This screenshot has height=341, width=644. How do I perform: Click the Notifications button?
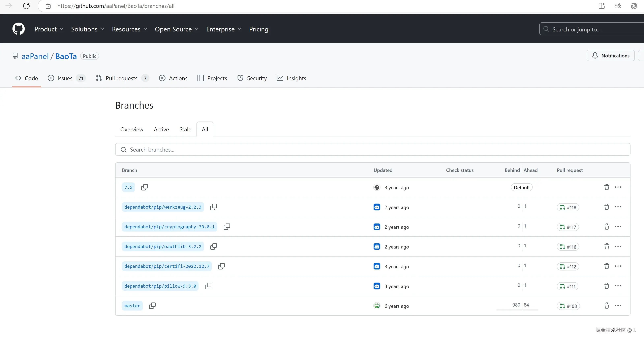[611, 56]
